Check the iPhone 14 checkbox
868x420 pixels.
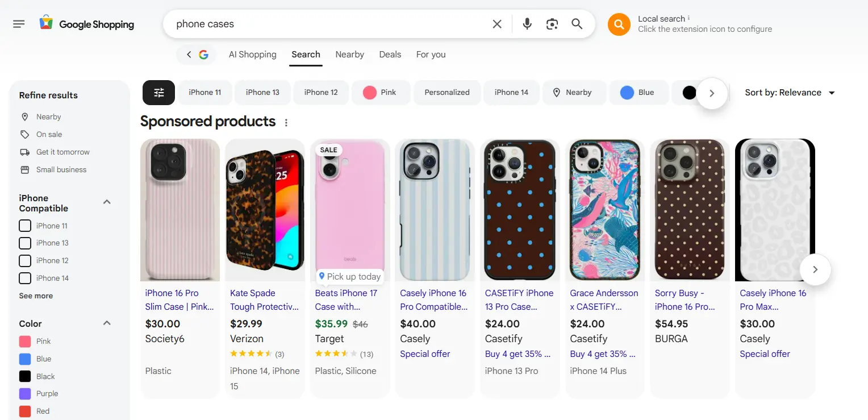click(x=25, y=278)
